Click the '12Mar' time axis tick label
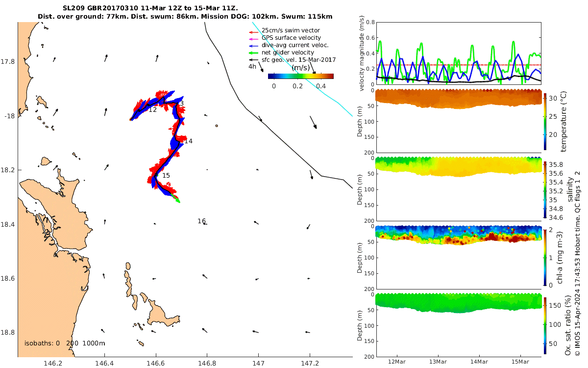The width and height of the screenshot is (588, 368). pos(396,362)
